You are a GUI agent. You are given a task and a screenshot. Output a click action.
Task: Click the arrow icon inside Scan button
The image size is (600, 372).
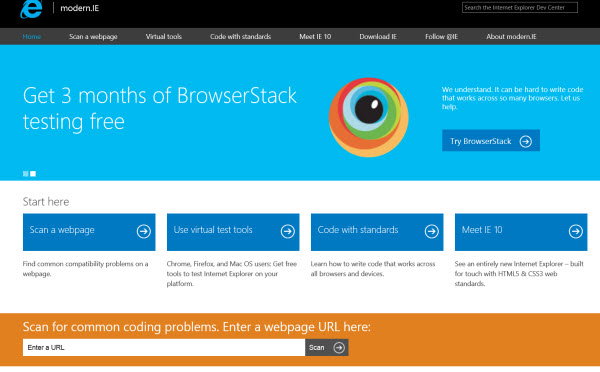(339, 348)
